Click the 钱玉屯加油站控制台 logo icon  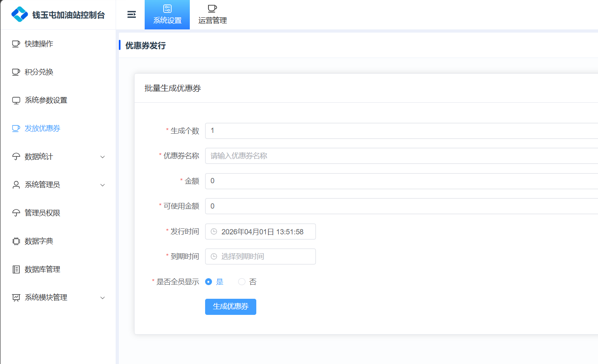click(19, 14)
